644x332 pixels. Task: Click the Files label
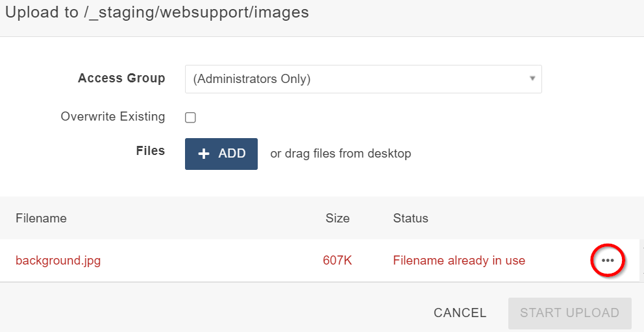(x=151, y=151)
